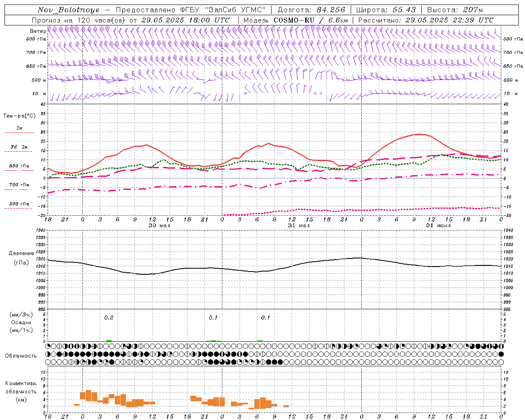Viewport: 525px width, 420px height.
Task: Click the Высота: 207м value
Action: point(455,10)
